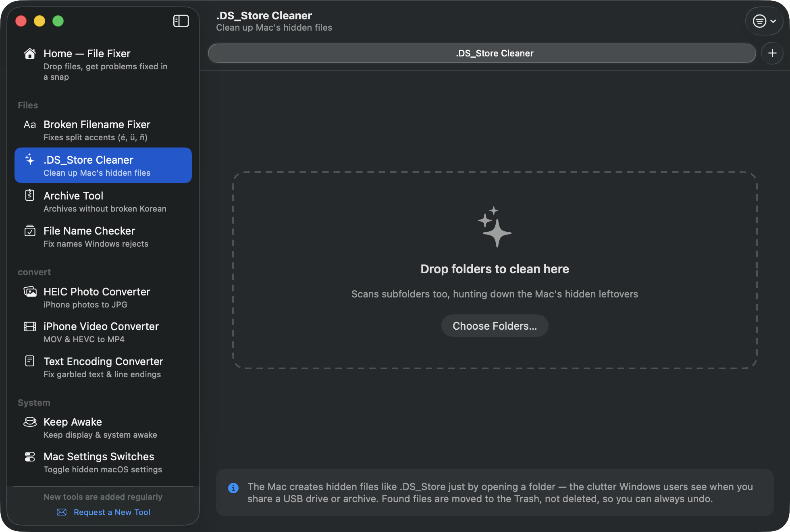Select the .DS_Store Cleaner tab
Image resolution: width=790 pixels, height=532 pixels.
(x=482, y=53)
